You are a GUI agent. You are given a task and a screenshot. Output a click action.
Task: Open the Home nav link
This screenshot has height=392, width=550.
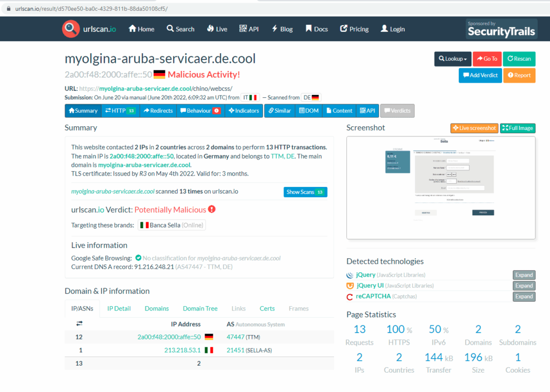(x=141, y=29)
